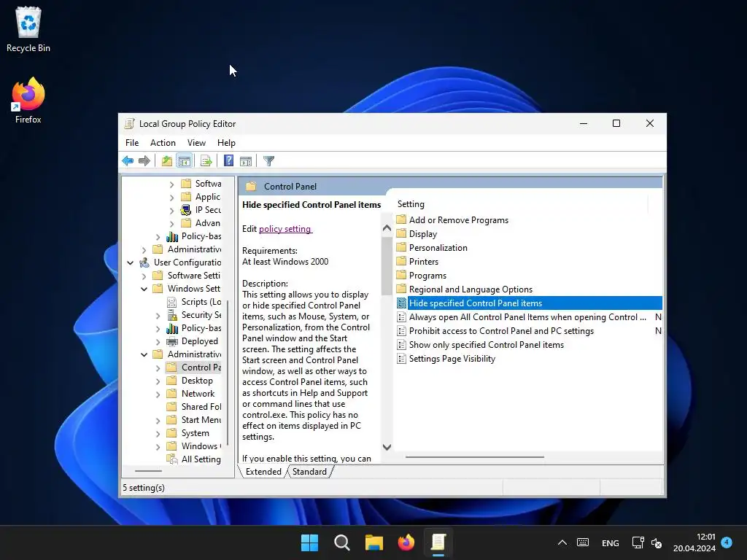Click the ENG language indicator
Screen dimensions: 747x560
point(611,542)
